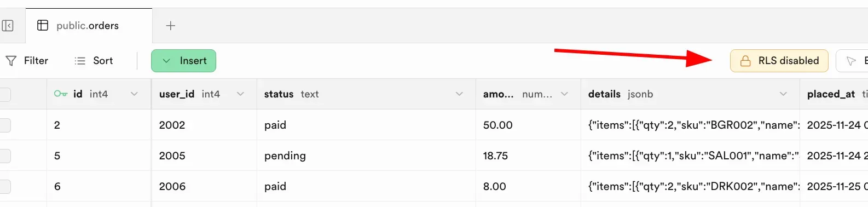The width and height of the screenshot is (868, 207).
Task: Click the Sort list icon
Action: (x=80, y=61)
